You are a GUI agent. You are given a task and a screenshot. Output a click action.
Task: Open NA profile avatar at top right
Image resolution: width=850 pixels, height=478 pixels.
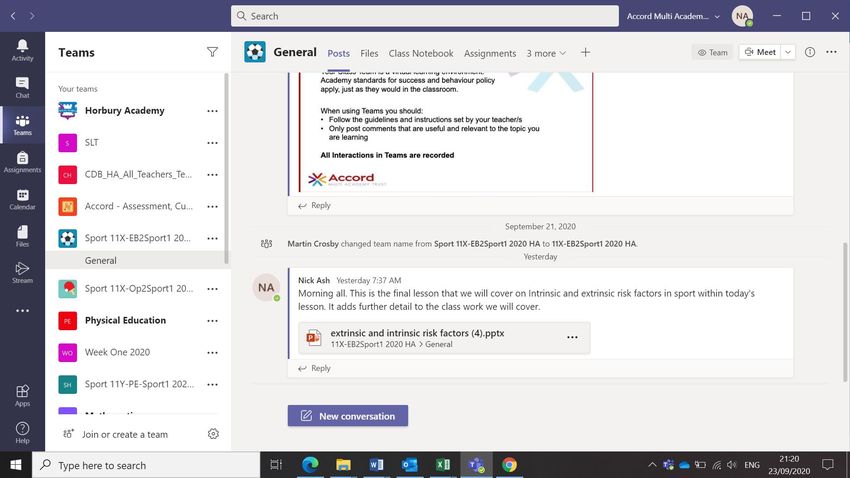tap(742, 16)
